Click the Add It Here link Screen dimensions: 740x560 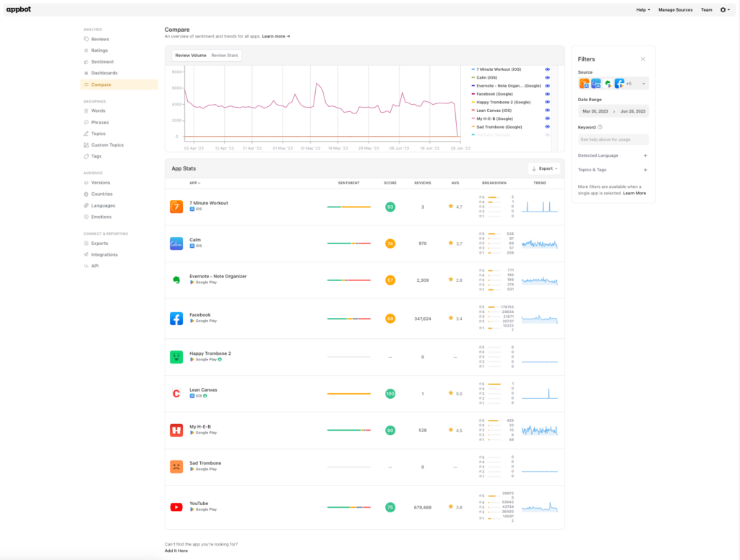click(x=177, y=550)
